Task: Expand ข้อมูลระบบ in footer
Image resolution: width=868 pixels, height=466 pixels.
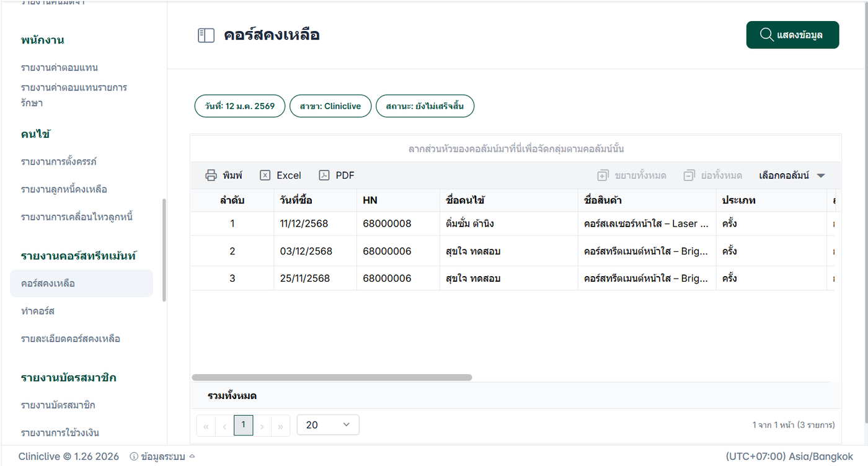Action: point(163,456)
